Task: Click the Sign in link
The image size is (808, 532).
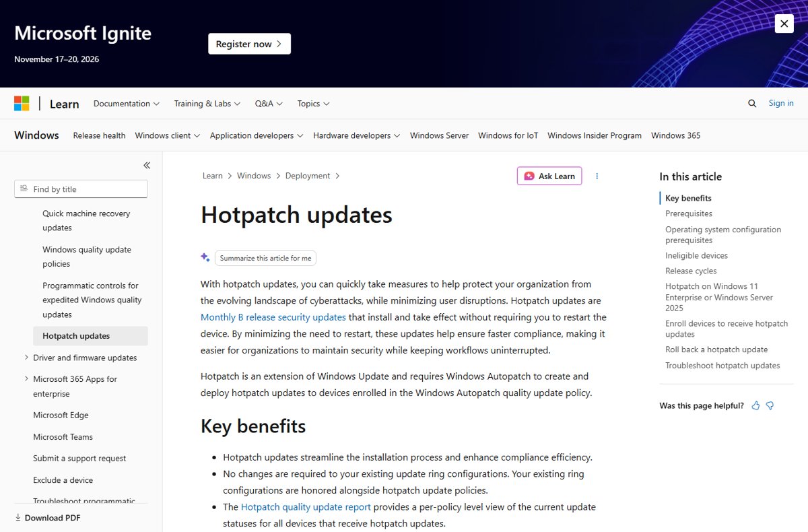Action: coord(781,103)
